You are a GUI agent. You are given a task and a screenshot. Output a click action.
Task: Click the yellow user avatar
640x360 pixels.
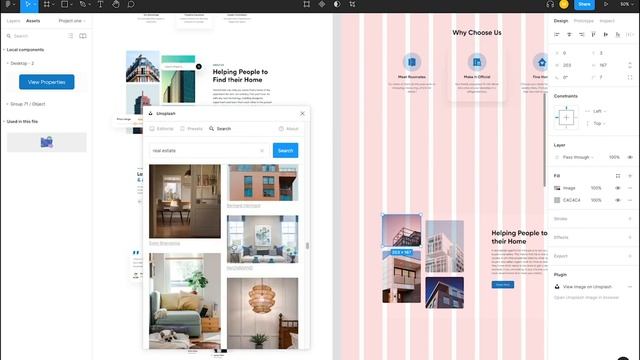pyautogui.click(x=564, y=4)
